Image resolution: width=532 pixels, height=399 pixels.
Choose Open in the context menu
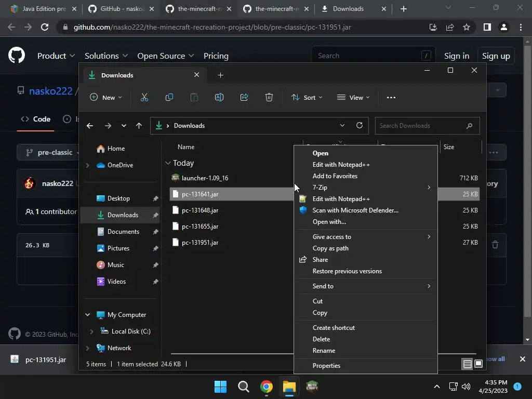click(365, 153)
